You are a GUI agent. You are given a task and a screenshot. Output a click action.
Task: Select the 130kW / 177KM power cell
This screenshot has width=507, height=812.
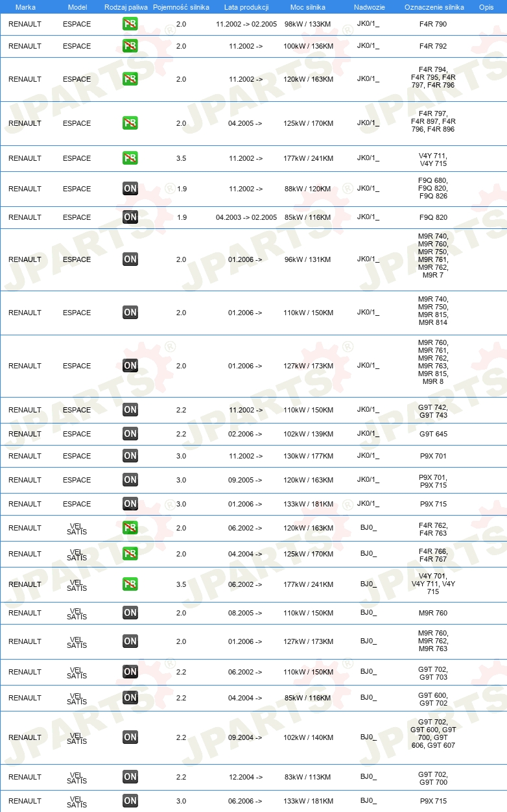(309, 456)
